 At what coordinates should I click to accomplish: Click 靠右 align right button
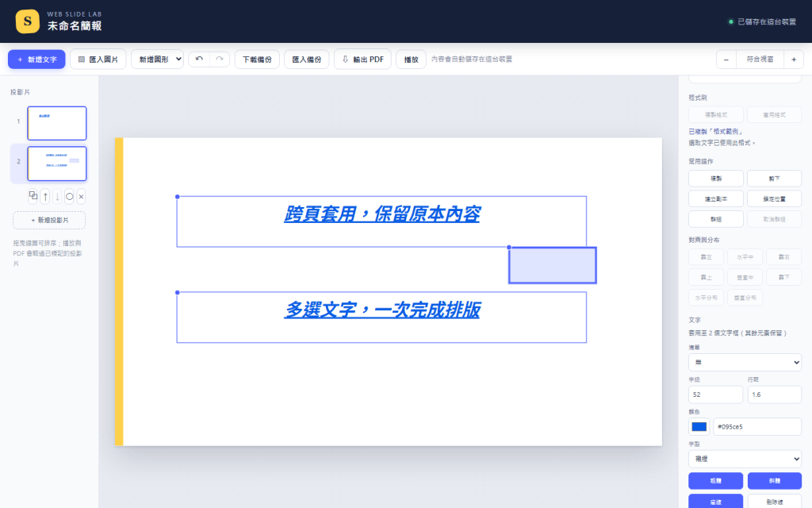tap(784, 256)
